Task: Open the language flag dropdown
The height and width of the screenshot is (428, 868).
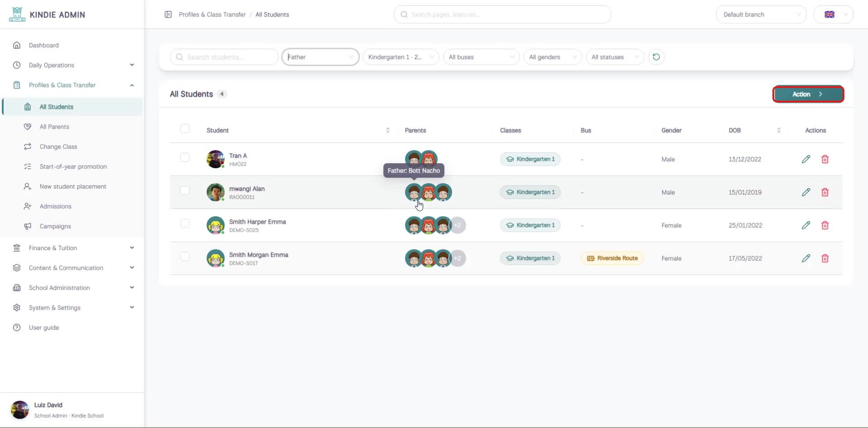Action: click(834, 15)
